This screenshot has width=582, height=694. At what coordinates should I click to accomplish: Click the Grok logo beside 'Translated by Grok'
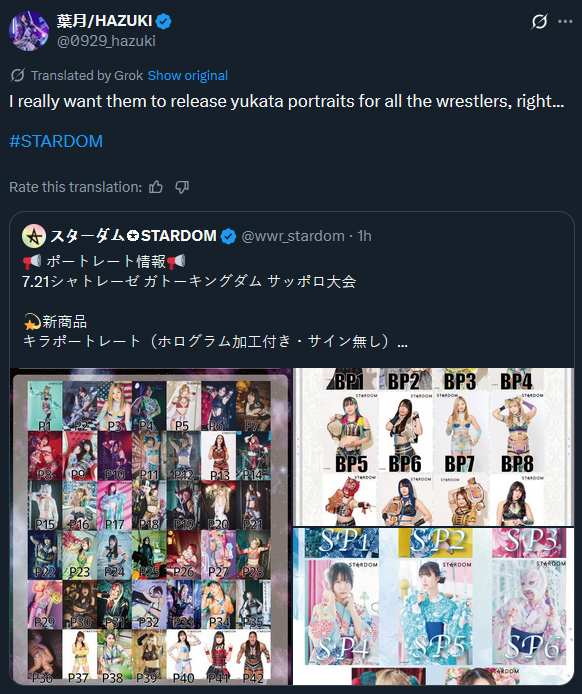[18, 76]
